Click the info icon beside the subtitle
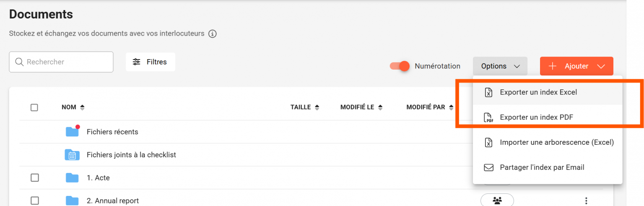This screenshot has height=206, width=644. pyautogui.click(x=213, y=34)
